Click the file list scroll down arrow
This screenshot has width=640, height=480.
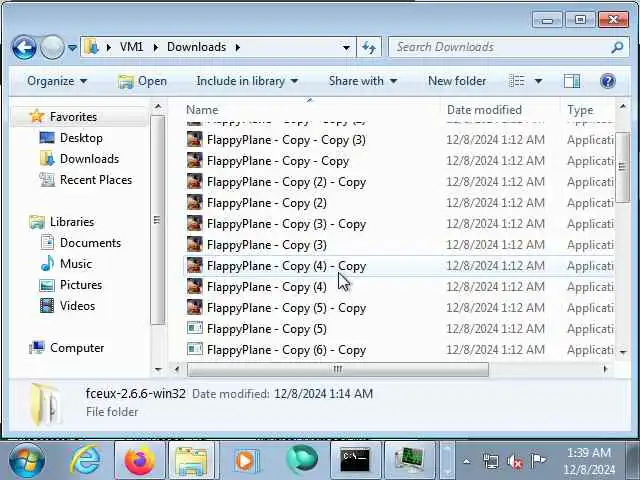click(x=623, y=352)
